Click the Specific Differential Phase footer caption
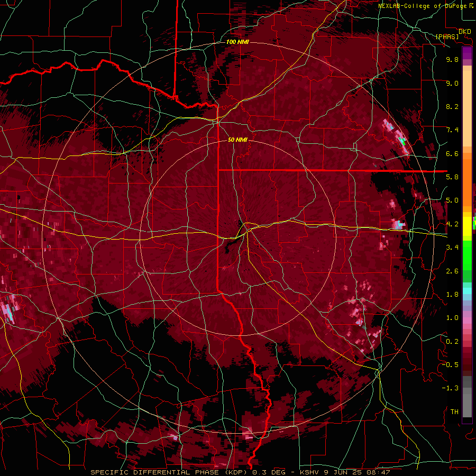This screenshot has width=476, height=476. pos(240,472)
